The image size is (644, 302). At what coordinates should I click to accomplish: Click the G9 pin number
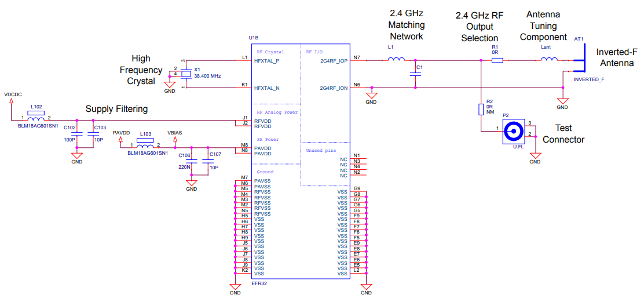click(x=357, y=188)
